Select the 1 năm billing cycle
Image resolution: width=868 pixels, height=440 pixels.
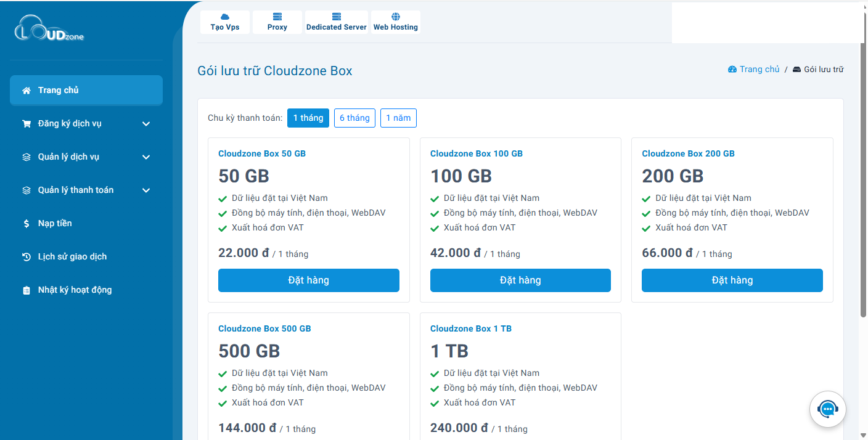tap(398, 118)
